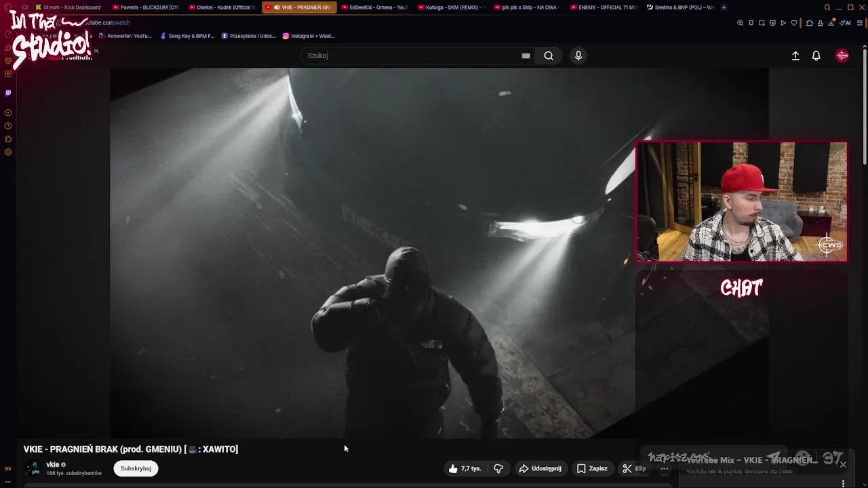Open the browser AI assistant icon
Image resolution: width=868 pixels, height=488 pixels.
tap(845, 23)
